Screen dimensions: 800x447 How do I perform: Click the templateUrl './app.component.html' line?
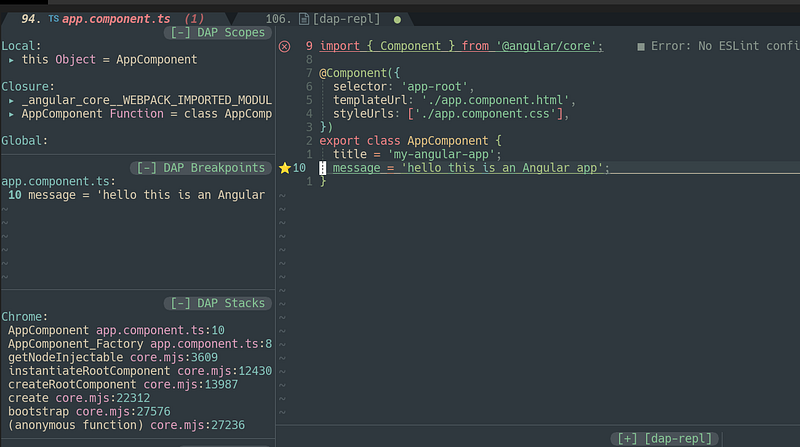(454, 100)
